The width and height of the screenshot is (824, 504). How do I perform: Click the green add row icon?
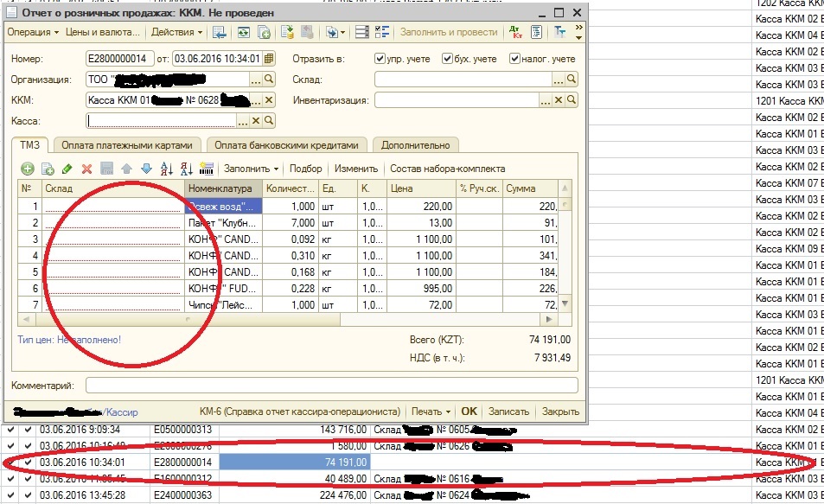pos(28,169)
